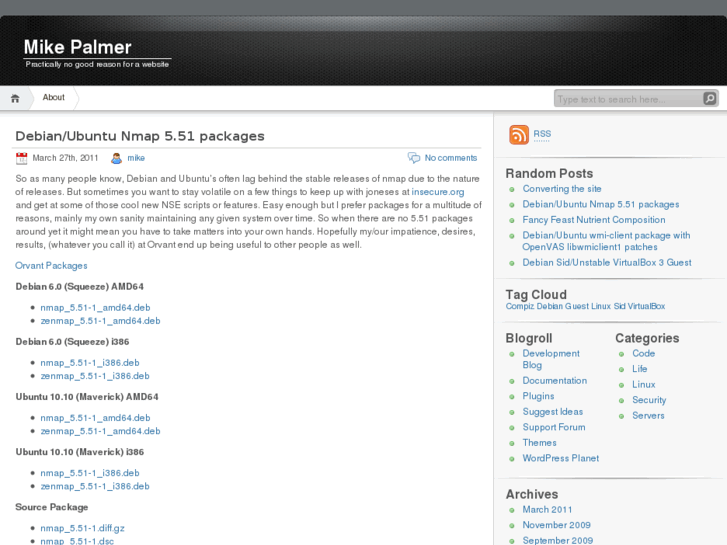The image size is (727, 545).
Task: Open the RSS text link
Action: (542, 134)
